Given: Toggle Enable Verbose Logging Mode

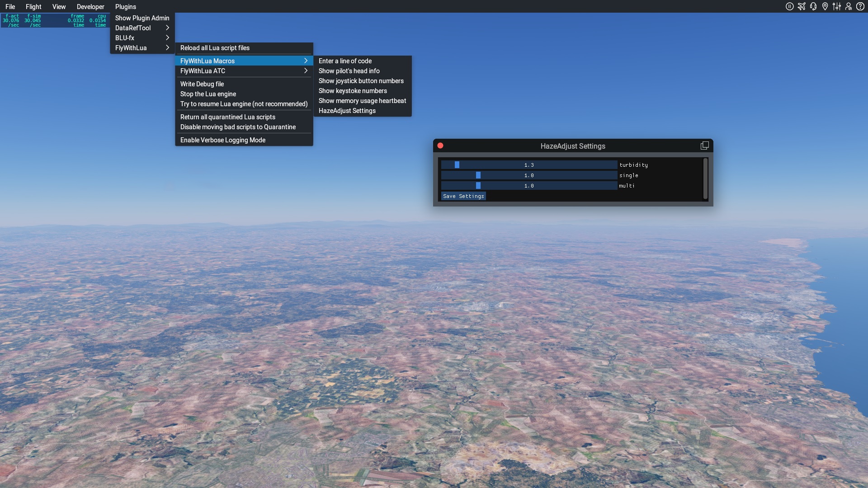Looking at the screenshot, I should tap(244, 140).
